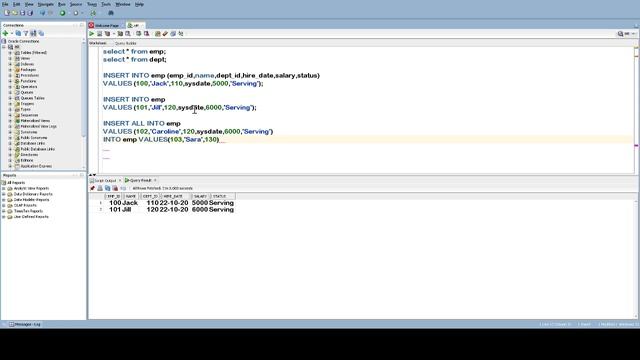640x360 pixels.
Task: Expand the Functions tree node
Action: 10,81
